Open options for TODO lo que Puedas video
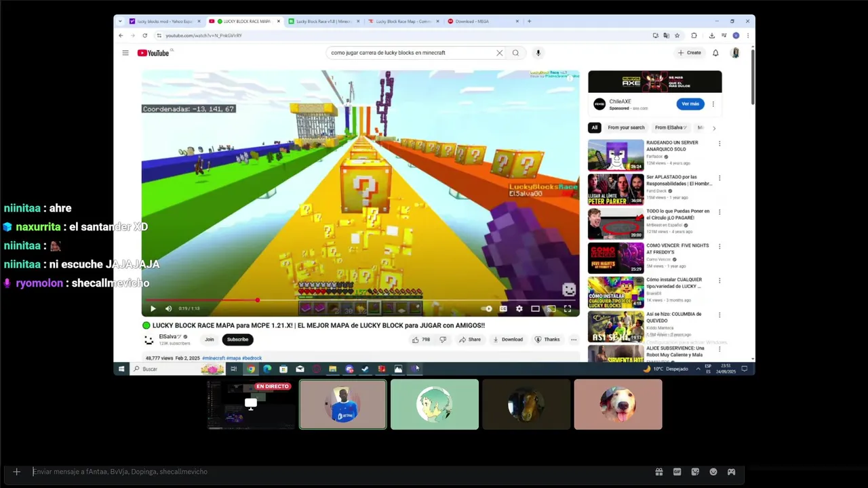This screenshot has width=868, height=488. (719, 212)
